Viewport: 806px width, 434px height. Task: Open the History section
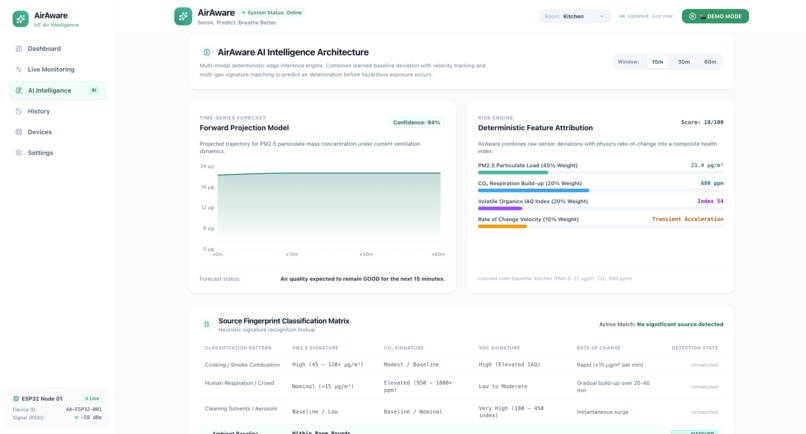pyautogui.click(x=58, y=111)
